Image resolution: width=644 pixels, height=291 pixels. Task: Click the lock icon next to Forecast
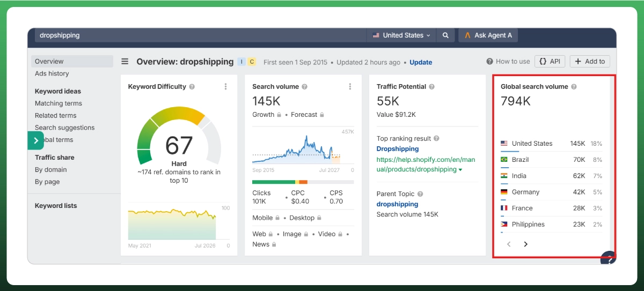(x=321, y=115)
